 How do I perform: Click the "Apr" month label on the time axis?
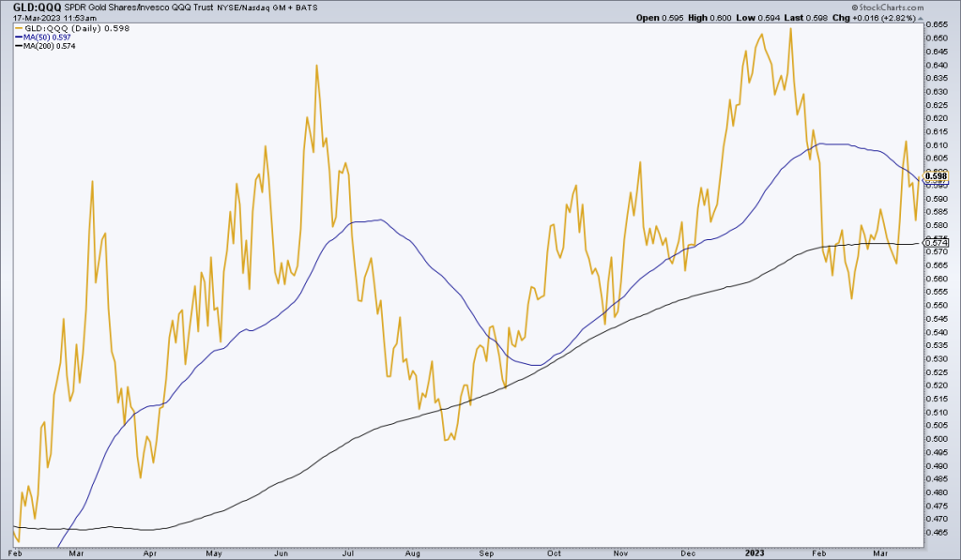coord(150,553)
